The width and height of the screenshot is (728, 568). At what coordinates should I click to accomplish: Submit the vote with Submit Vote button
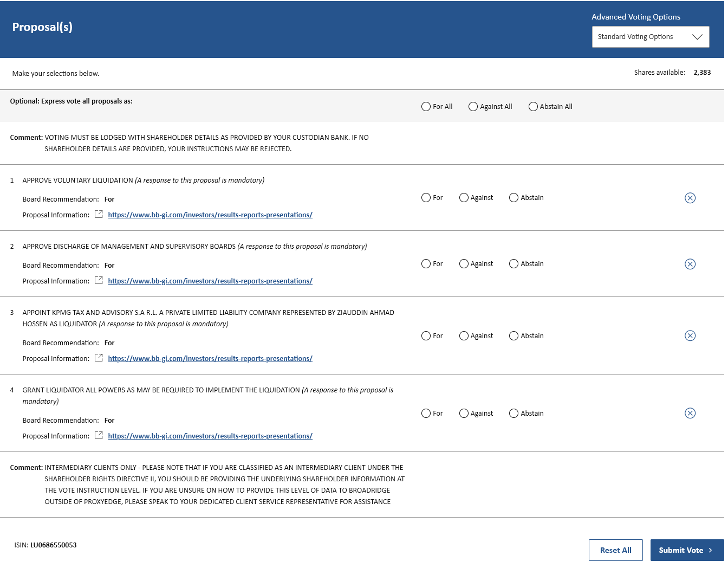[x=687, y=550]
